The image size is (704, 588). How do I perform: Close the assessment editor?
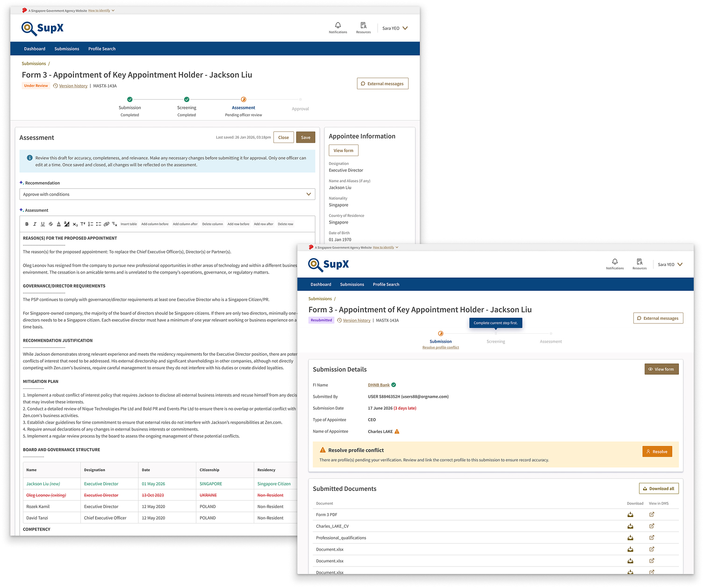(x=284, y=137)
